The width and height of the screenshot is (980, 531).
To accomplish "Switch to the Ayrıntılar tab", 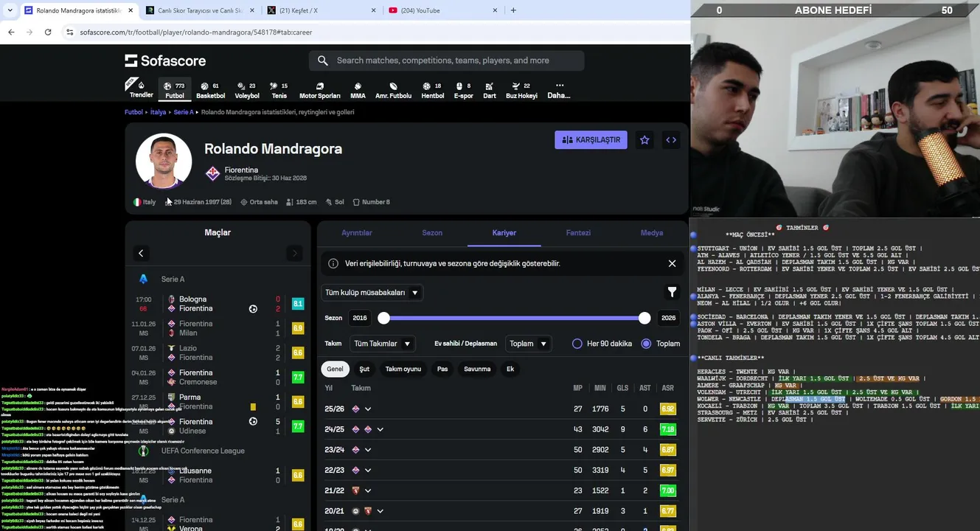I will point(357,233).
